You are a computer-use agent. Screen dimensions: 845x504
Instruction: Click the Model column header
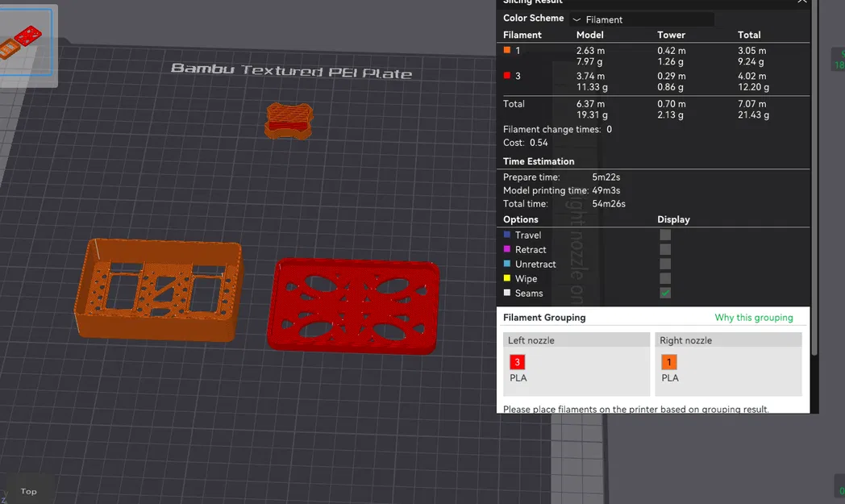[x=589, y=35]
